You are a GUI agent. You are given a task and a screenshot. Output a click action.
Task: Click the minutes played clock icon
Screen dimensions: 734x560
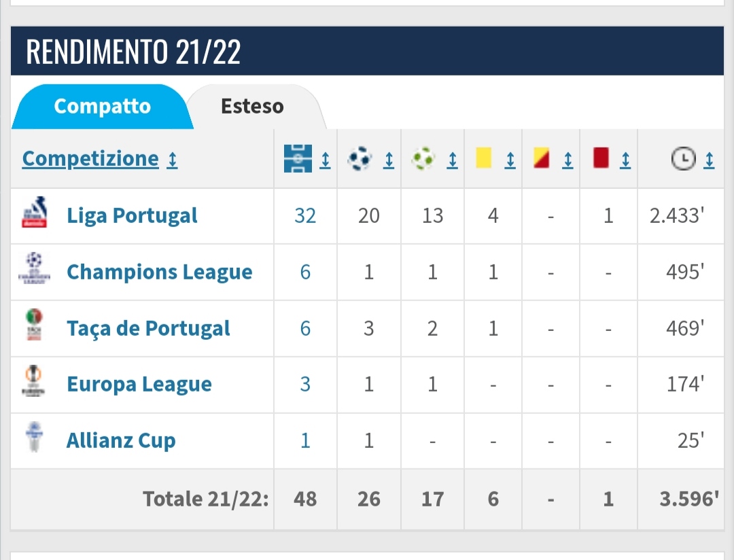(x=684, y=159)
